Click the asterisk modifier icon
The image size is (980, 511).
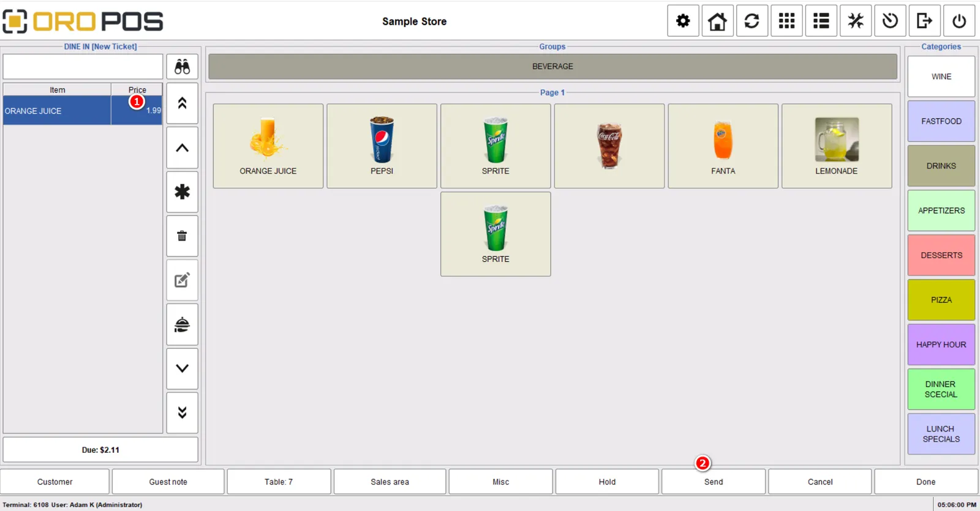point(182,192)
